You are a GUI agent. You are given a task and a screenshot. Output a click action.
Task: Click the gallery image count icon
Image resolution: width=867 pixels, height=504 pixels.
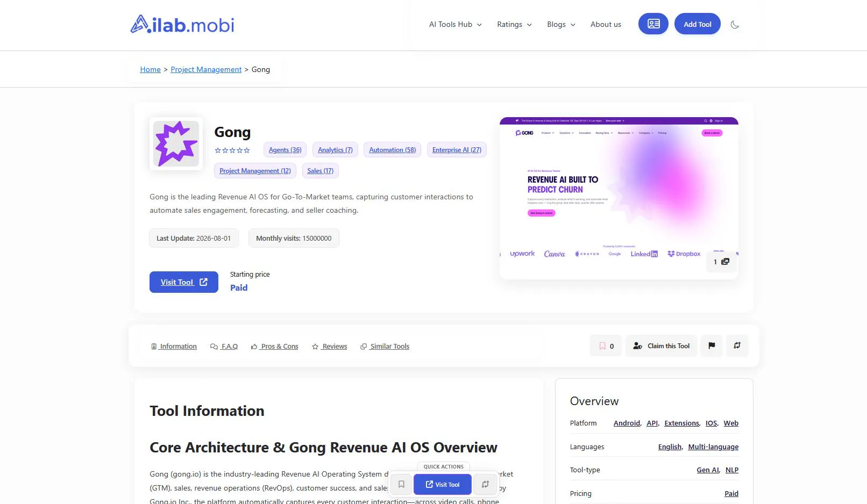[721, 262]
